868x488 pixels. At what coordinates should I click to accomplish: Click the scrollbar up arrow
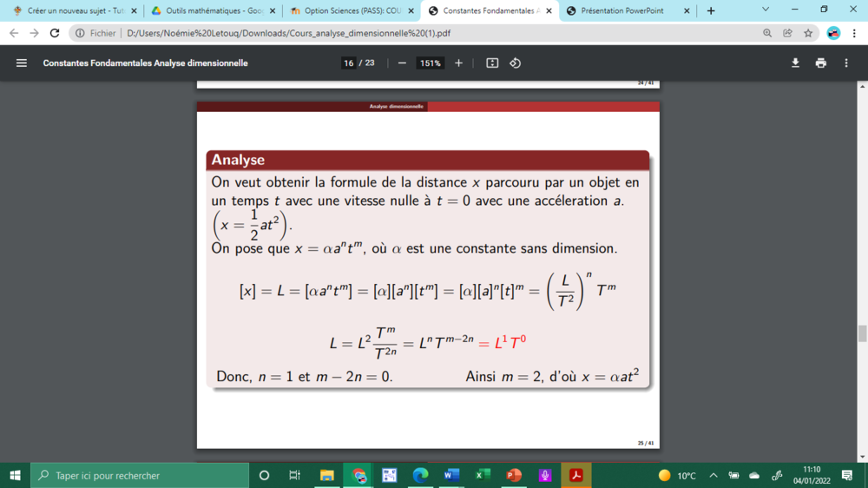tap(863, 87)
